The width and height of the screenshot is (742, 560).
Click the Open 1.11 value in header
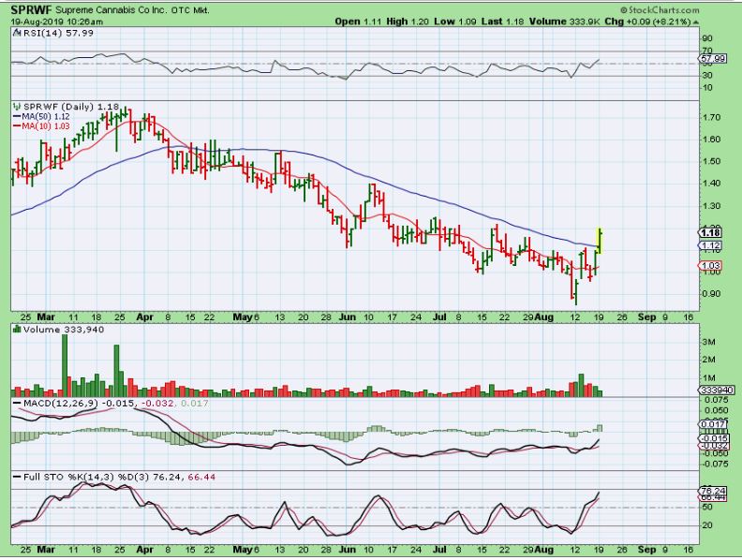(359, 22)
